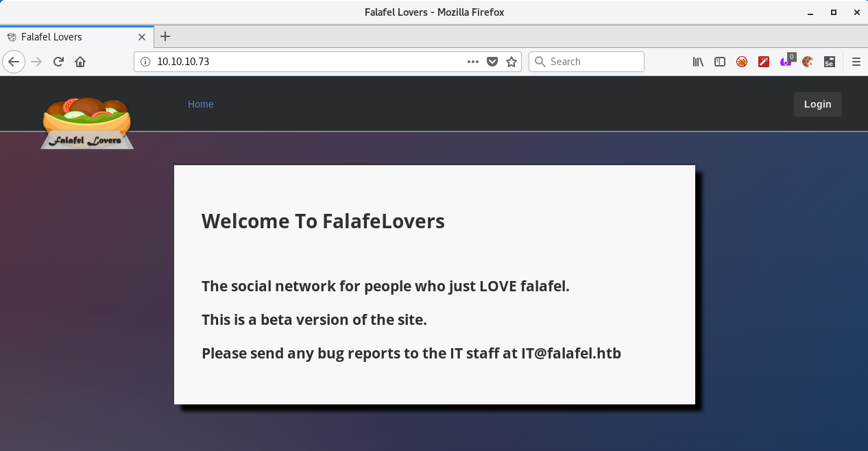Click the Login button
This screenshot has width=868, height=451.
pos(817,104)
